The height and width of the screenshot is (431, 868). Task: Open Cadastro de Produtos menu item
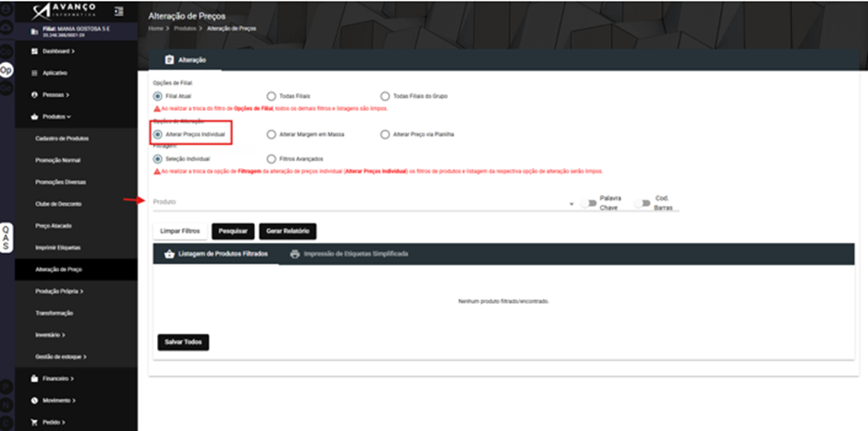[62, 138]
